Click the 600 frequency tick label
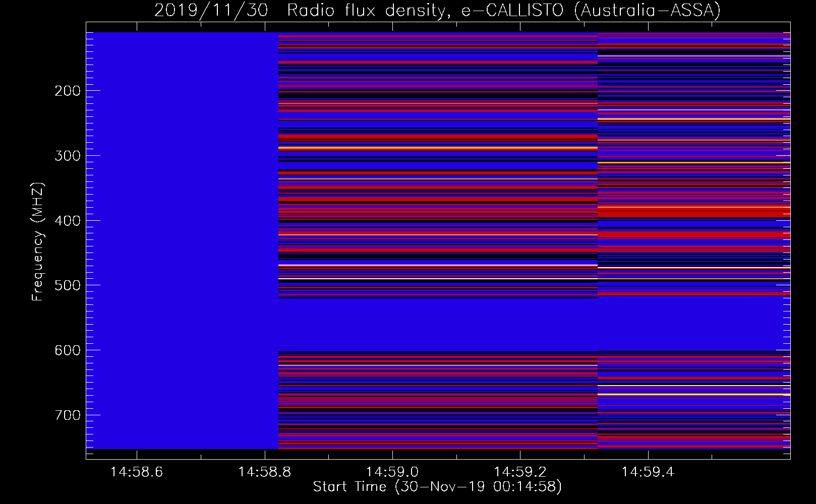Image resolution: width=816 pixels, height=504 pixels. pyautogui.click(x=68, y=350)
